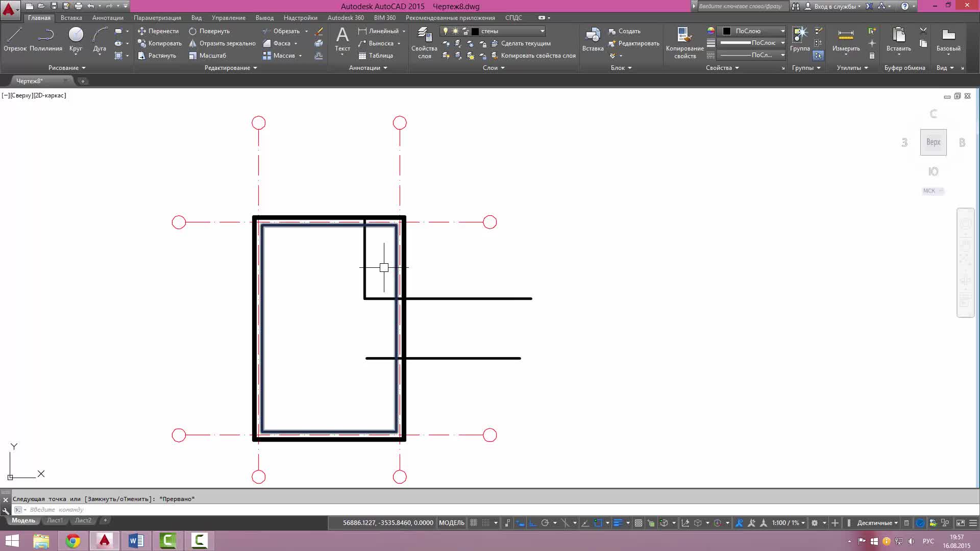Screen dimensions: 980x551
Task: Click the Перенести move tool
Action: tap(158, 31)
